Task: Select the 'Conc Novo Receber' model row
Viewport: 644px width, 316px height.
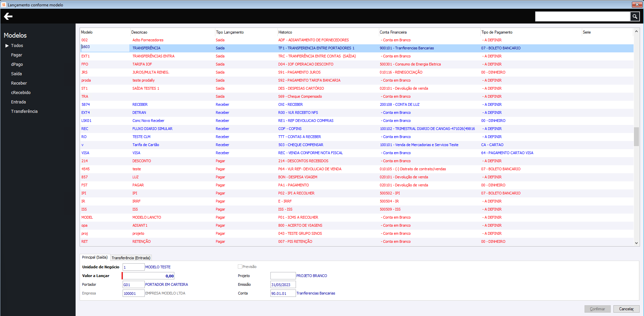Action: [356, 121]
